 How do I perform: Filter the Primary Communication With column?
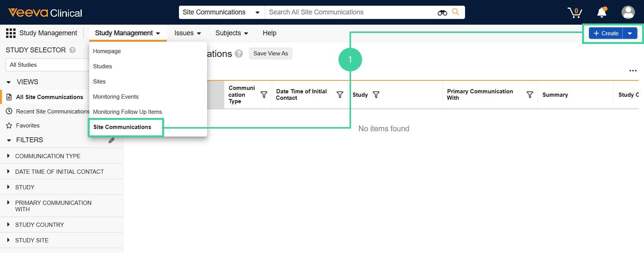click(x=530, y=95)
